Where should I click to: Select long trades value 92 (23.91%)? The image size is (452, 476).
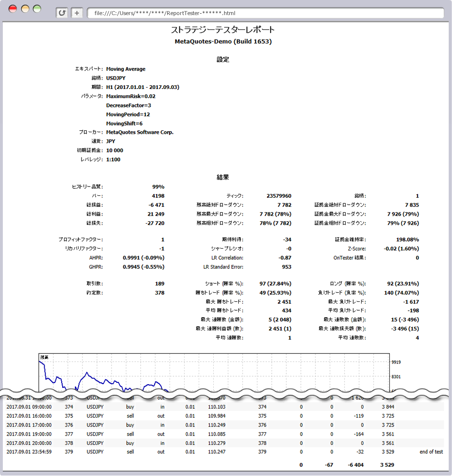coord(403,283)
